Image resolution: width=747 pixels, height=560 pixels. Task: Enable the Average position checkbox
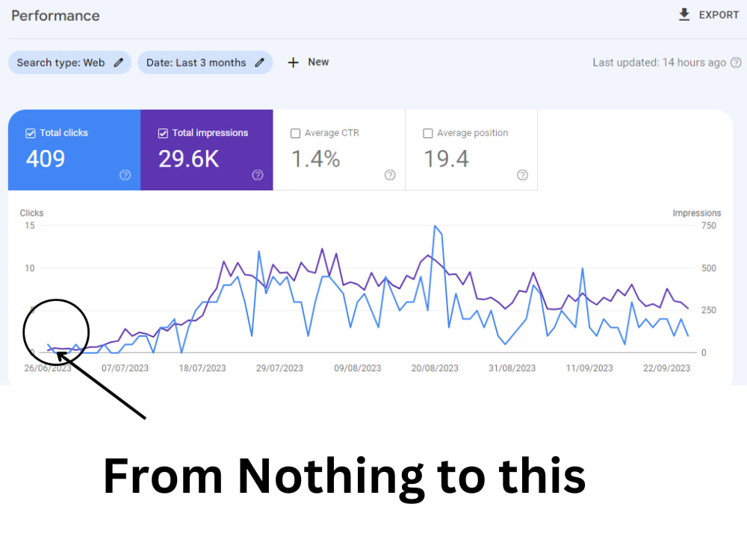tap(427, 133)
